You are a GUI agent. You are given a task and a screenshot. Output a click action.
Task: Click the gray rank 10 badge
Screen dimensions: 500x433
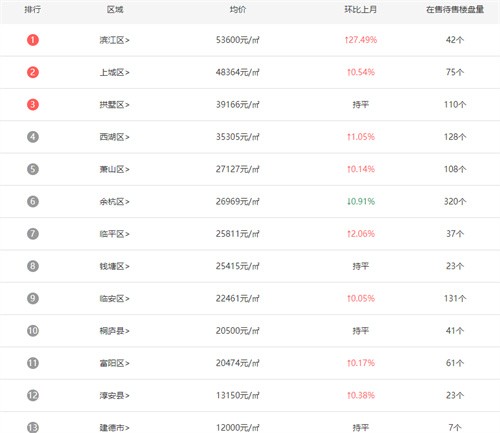tap(33, 331)
